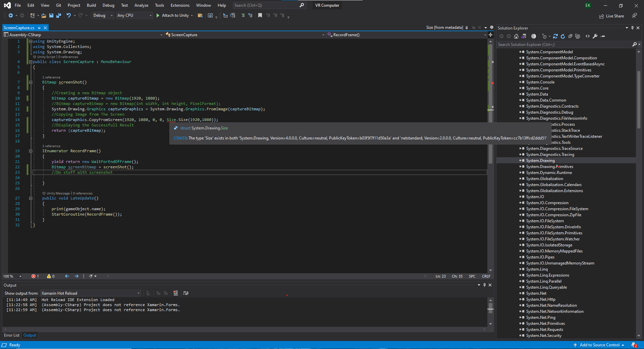Toggle auto hide pin for Solution Explorer
Image resolution: width=644 pixels, height=349 pixels.
[x=632, y=28]
